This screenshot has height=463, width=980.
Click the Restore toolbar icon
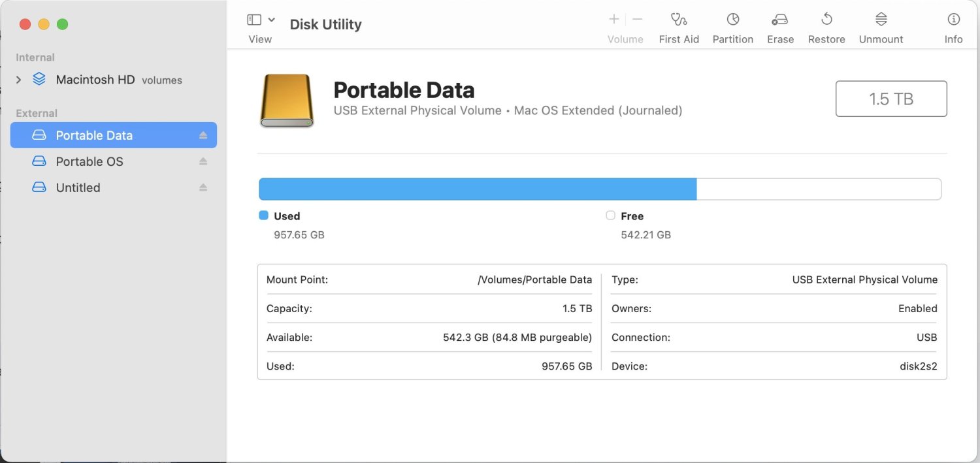pos(826,26)
